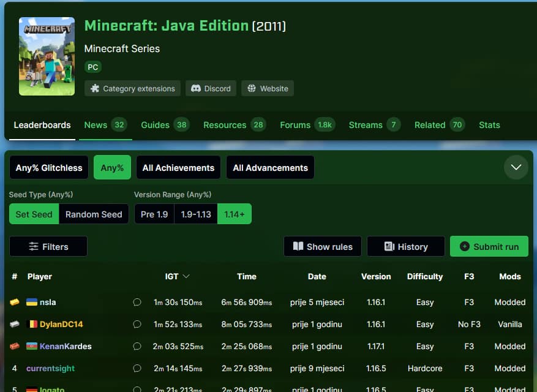Click the gold first-place trophy icon
Screen dimensions: 537x392
[x=15, y=302]
